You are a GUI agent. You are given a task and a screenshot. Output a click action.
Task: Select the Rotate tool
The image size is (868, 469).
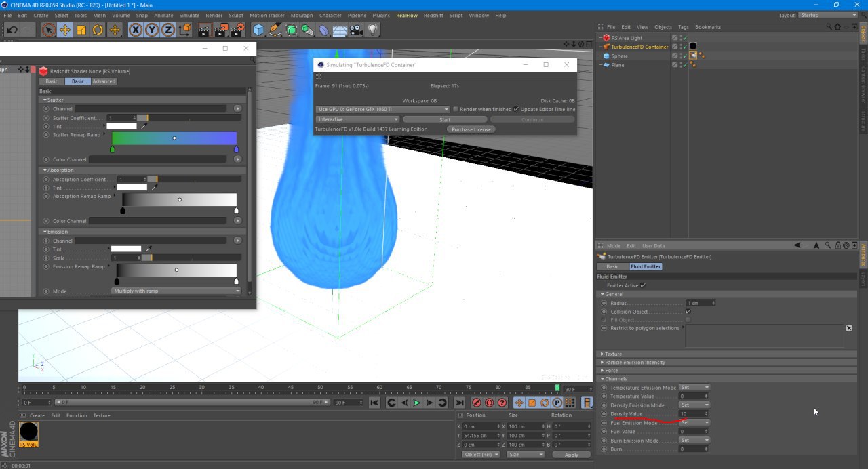(98, 30)
